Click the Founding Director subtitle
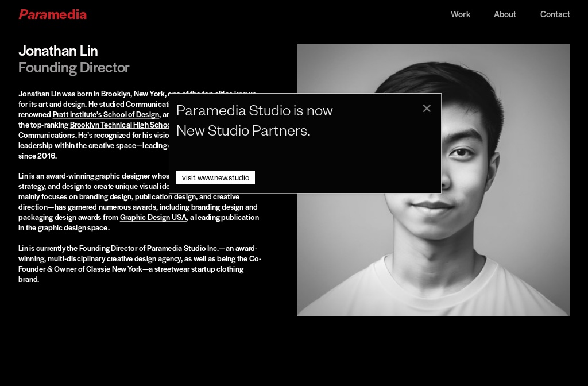The width and height of the screenshot is (588, 386). [x=74, y=68]
